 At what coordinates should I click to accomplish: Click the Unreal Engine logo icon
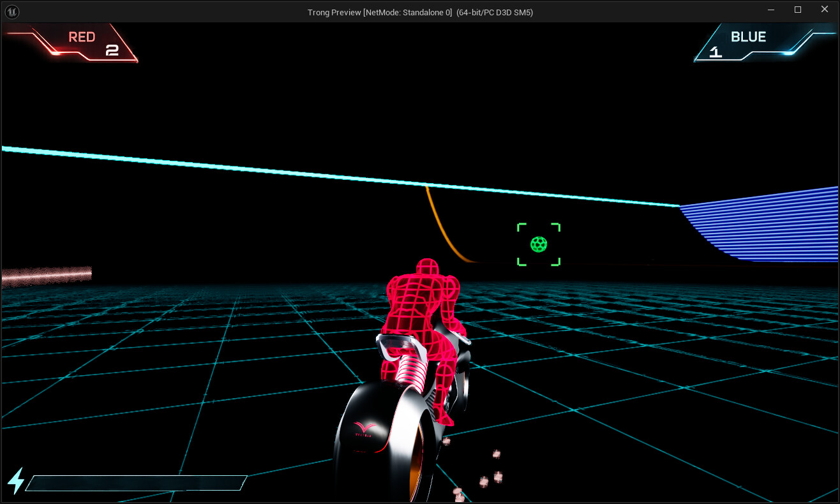11,11
